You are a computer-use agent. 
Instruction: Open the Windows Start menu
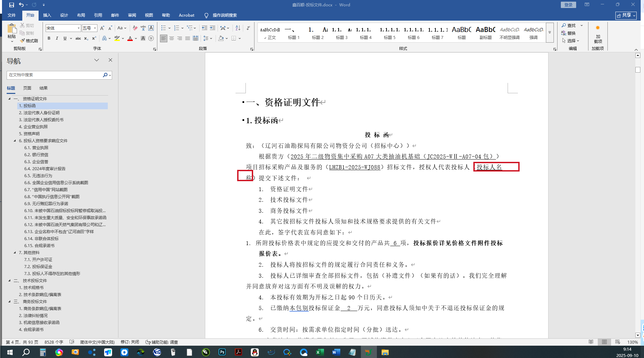[10, 352]
